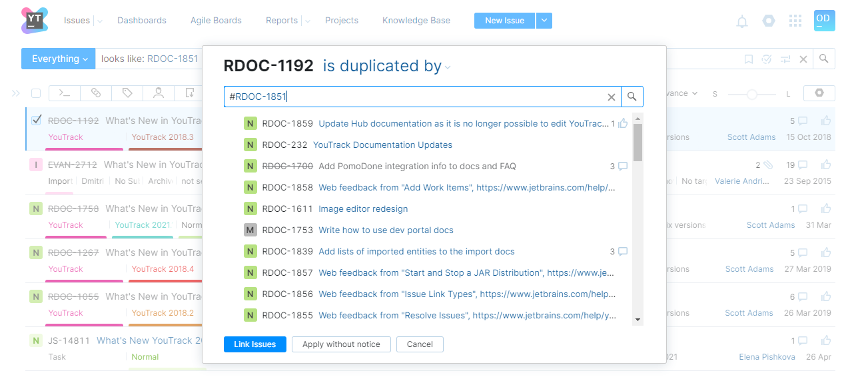Open Scott Adams link on 31 Mar issue
868x377 pixels.
(771, 225)
